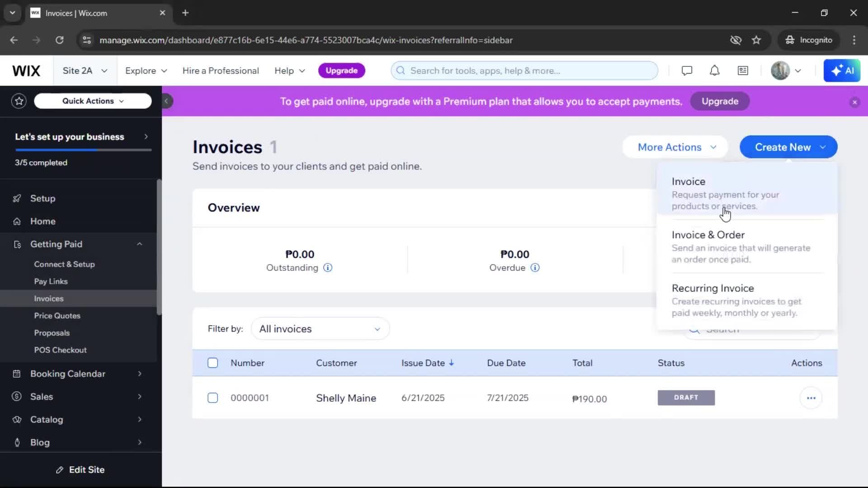Click the view site information icon
This screenshot has width=868, height=488.
click(x=86, y=40)
